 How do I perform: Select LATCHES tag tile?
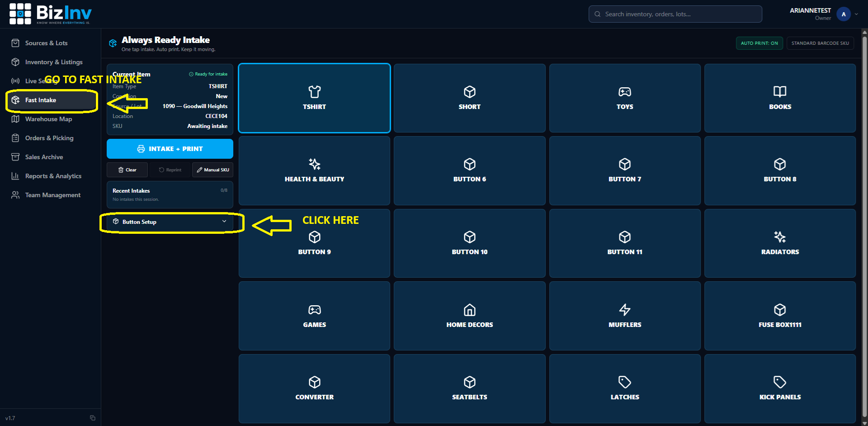point(625,388)
